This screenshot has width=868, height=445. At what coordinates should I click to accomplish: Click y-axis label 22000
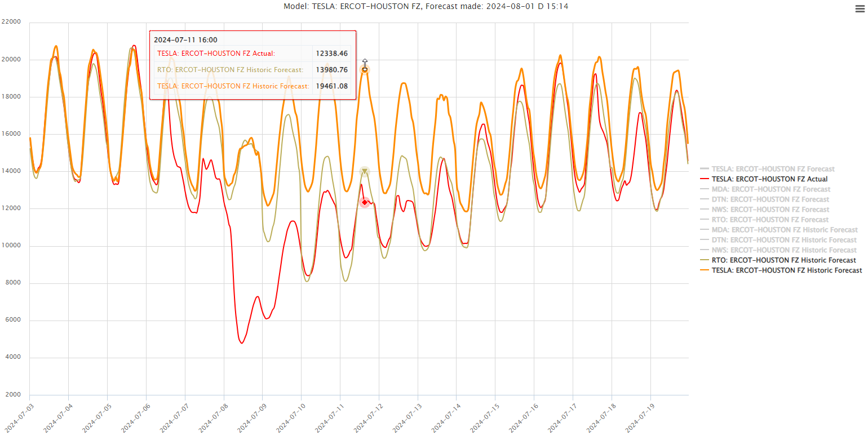point(11,22)
